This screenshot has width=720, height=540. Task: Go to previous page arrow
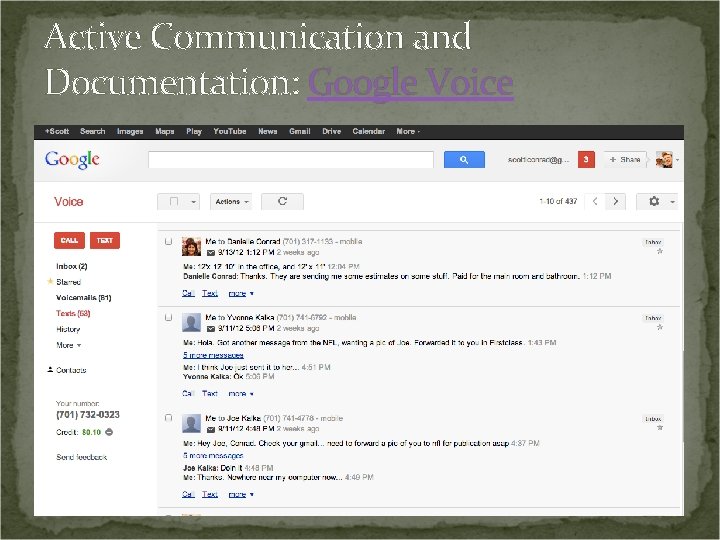(595, 201)
